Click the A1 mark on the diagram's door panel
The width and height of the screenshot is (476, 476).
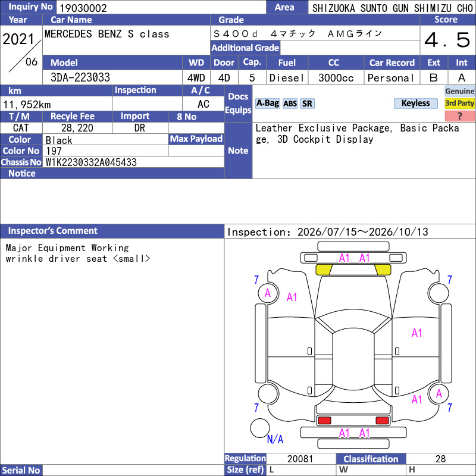[416, 333]
